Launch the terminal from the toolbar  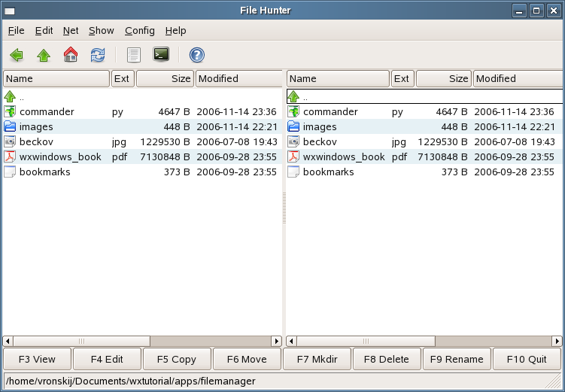click(161, 55)
